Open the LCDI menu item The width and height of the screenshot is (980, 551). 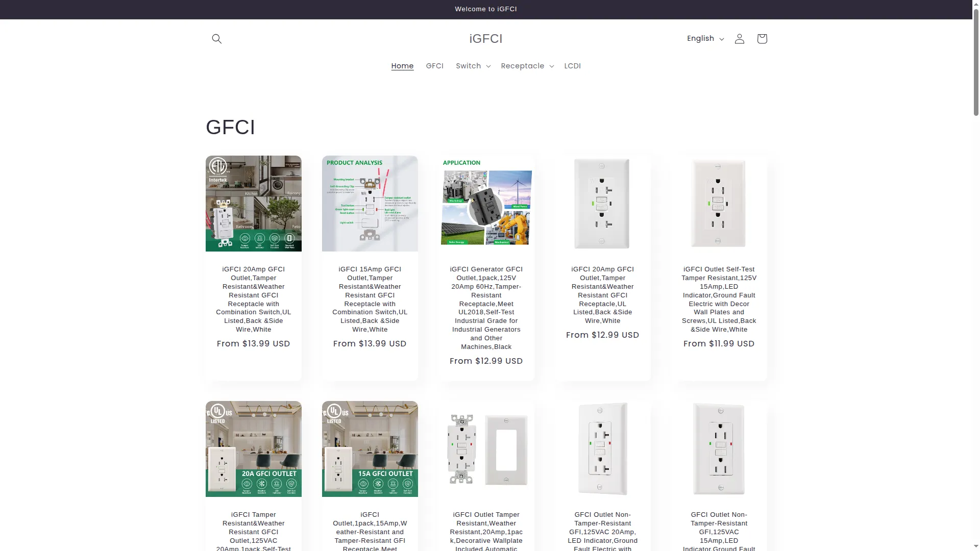coord(572,66)
